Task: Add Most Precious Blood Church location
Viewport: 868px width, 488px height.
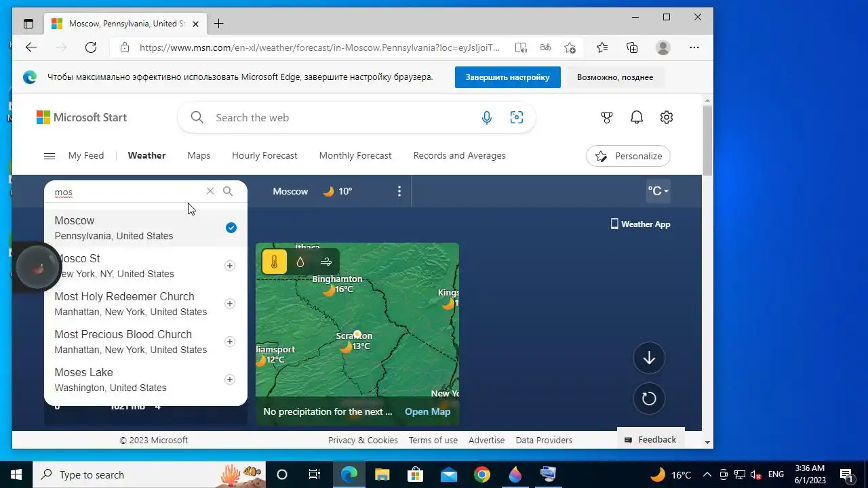Action: pyautogui.click(x=230, y=342)
